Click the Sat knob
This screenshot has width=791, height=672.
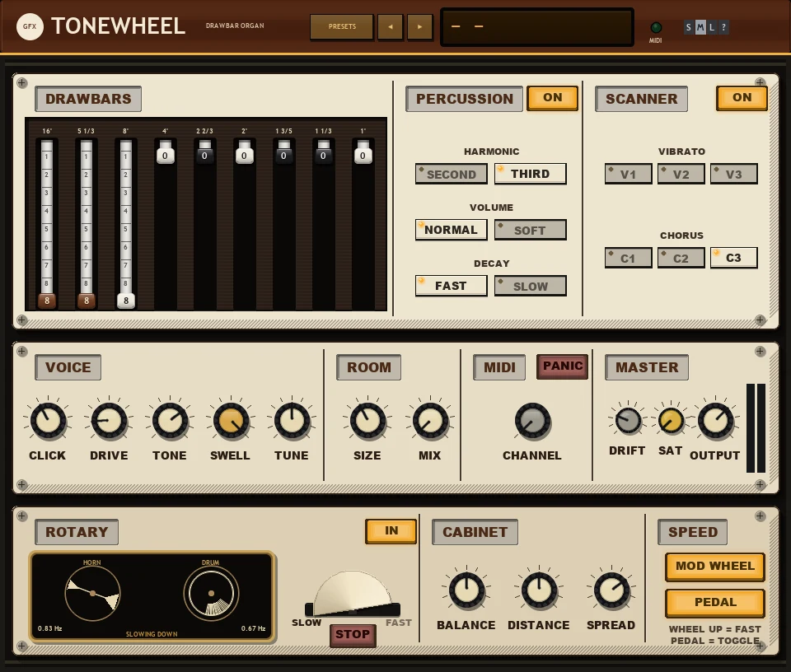coord(671,420)
